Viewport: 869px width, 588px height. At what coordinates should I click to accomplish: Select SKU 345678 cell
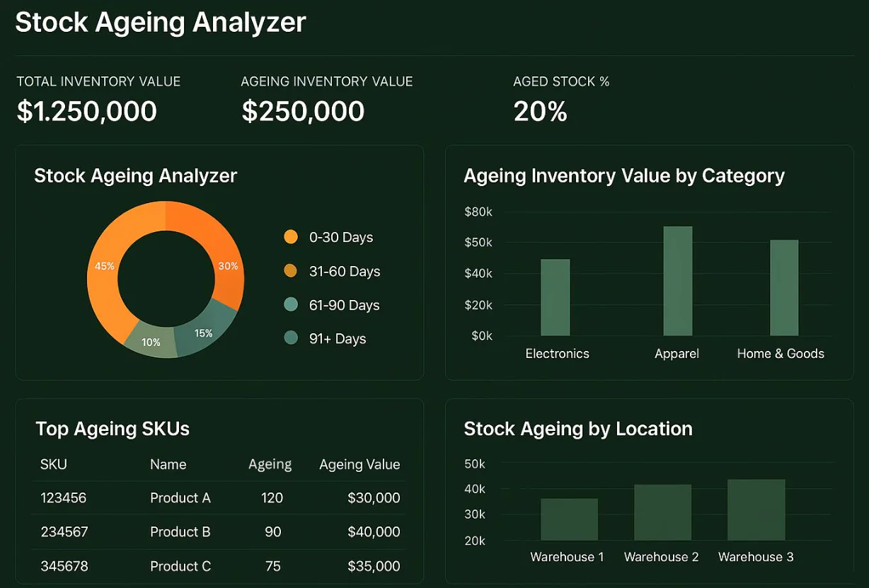coord(64,566)
